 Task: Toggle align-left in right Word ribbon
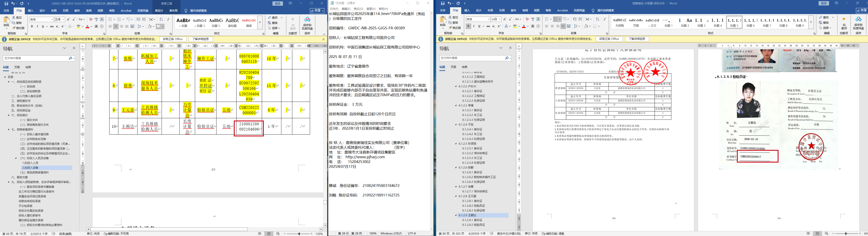pos(547,26)
